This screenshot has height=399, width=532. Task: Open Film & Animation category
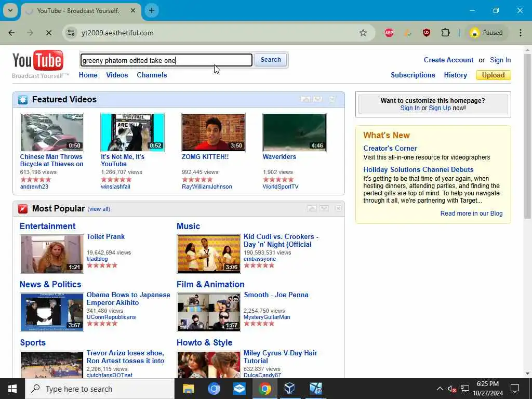click(x=210, y=284)
